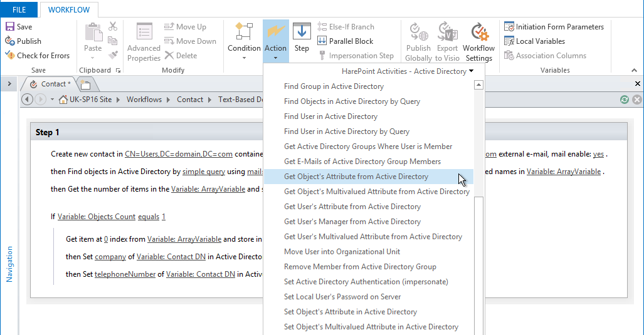Screen dimensions: 644x335
Task: Click the Contact breadcrumb
Action: [190, 100]
